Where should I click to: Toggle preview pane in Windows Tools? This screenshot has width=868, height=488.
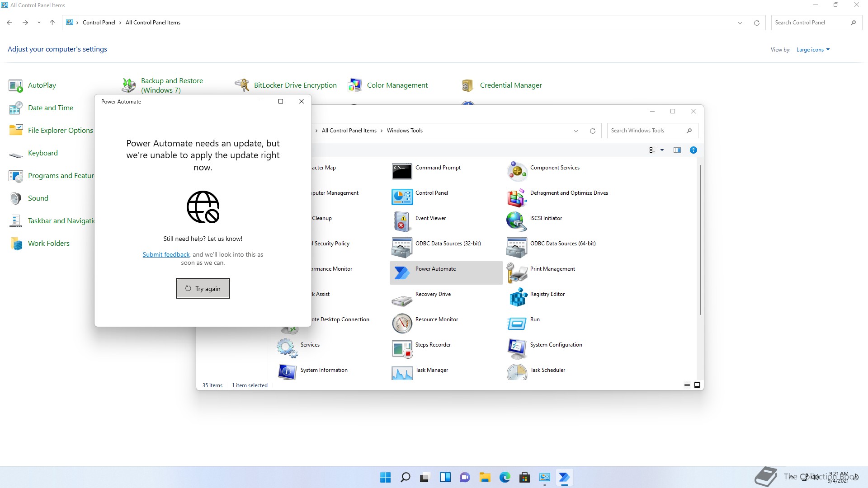(677, 150)
